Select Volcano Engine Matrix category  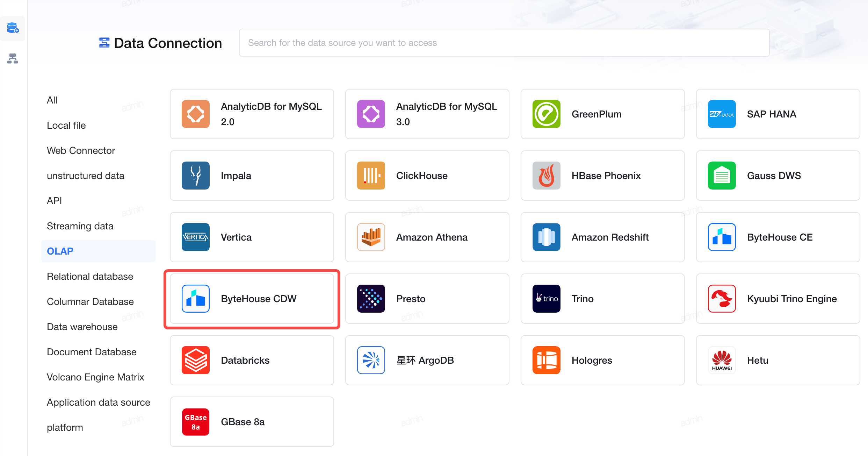[x=95, y=377]
